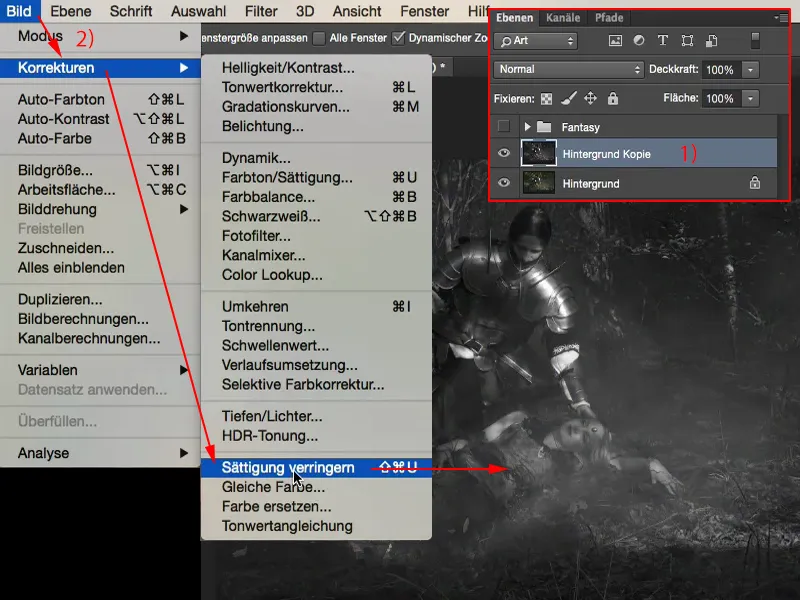Choose Fotofilter...
Image resolution: width=800 pixels, height=600 pixels.
(x=316, y=236)
